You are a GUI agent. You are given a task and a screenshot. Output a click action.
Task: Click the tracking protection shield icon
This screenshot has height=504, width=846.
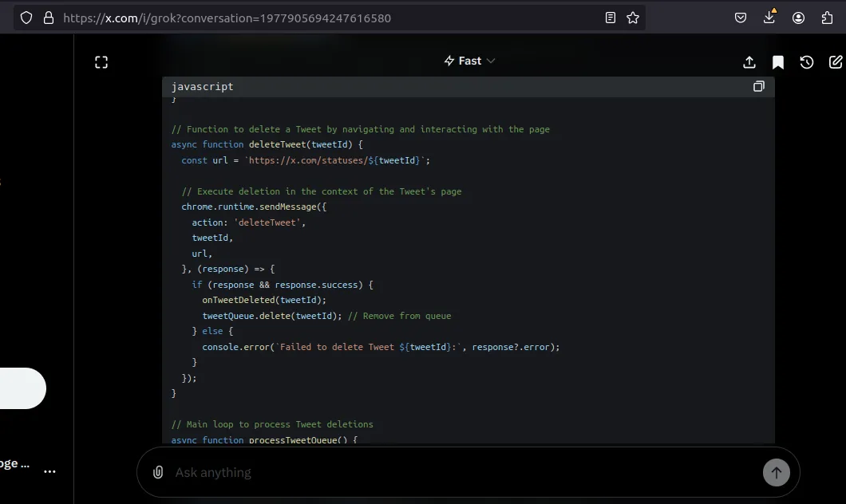point(26,18)
